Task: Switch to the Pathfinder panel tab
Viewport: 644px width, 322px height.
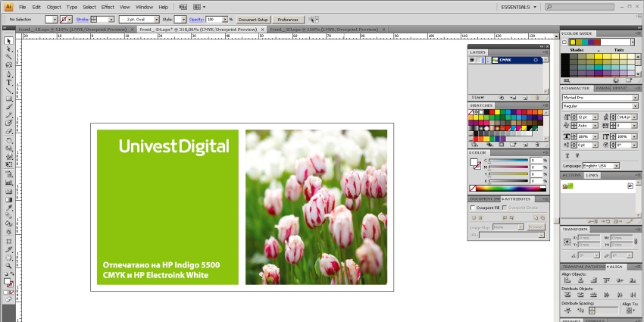Action: click(595, 267)
